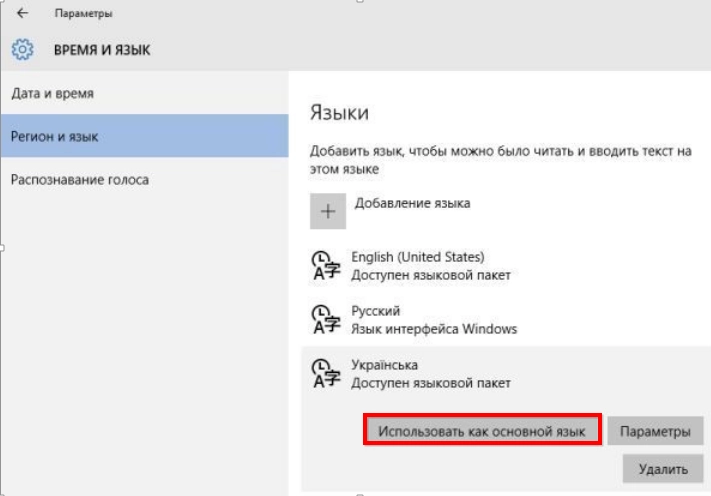Viewport: 711px width, 496px height.
Task: Click Доступен языковой пакет under English
Action: pyautogui.click(x=430, y=274)
